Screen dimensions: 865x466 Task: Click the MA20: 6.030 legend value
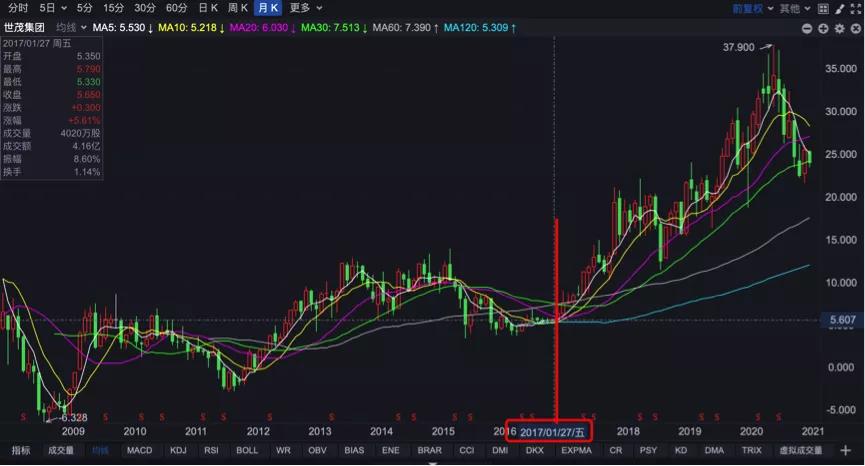[259, 28]
